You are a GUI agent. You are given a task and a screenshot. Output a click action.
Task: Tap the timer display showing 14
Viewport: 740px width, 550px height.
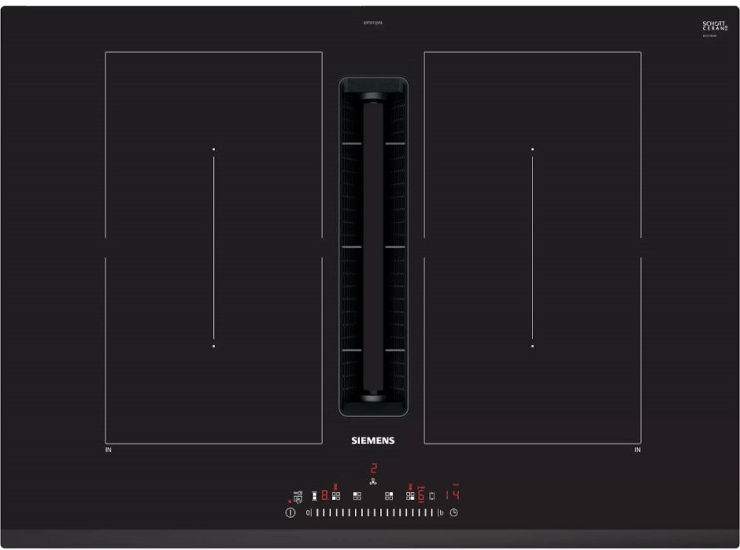[x=452, y=495]
